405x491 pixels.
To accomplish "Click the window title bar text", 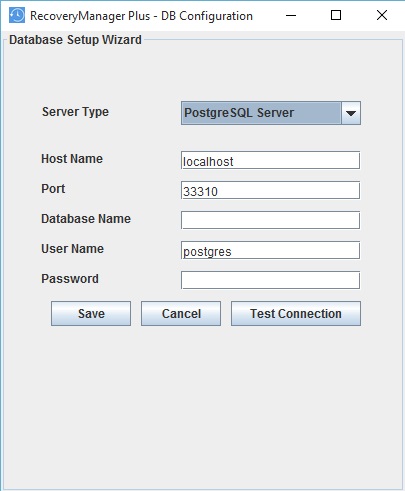I will click(141, 16).
